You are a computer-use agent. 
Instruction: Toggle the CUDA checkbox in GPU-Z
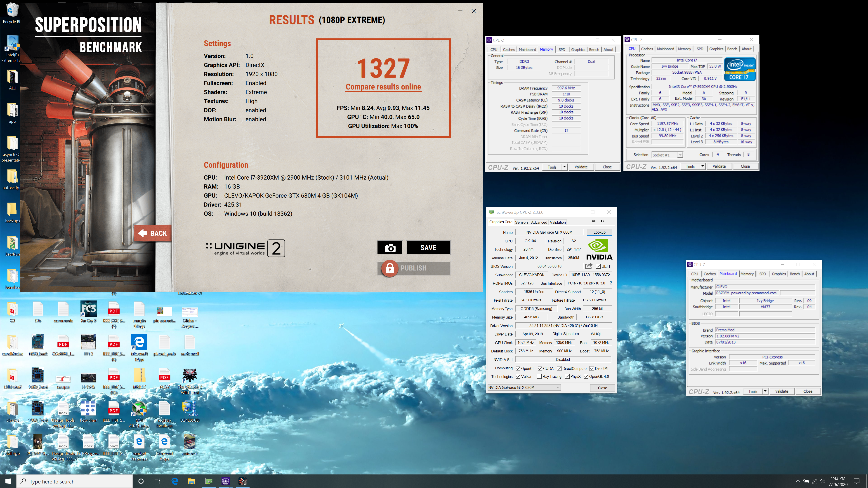pos(540,368)
